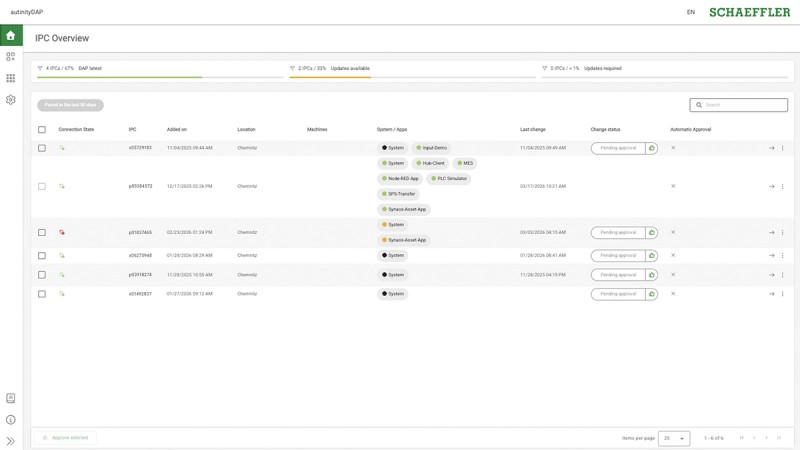Open the info icon in sidebar
This screenshot has height=450, width=800.
click(x=11, y=420)
